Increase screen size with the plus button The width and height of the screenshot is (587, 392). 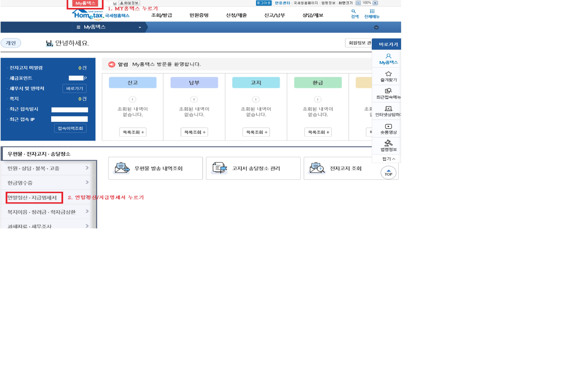tap(375, 3)
